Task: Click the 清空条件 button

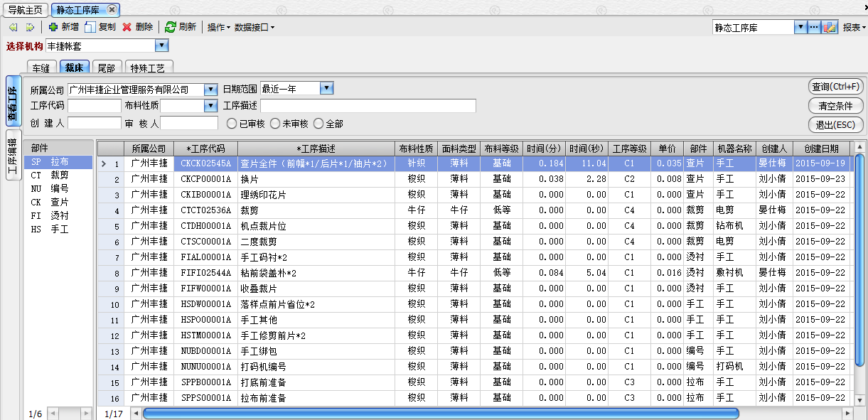Action: 836,106
